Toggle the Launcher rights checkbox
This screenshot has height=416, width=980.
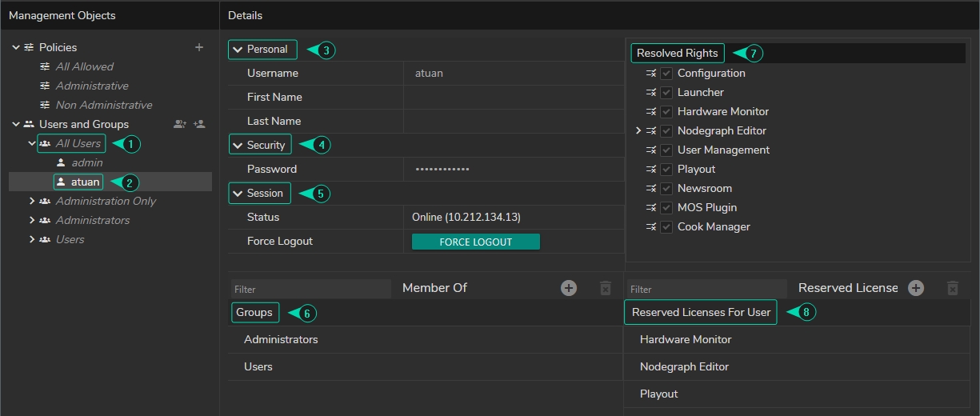[x=666, y=93]
